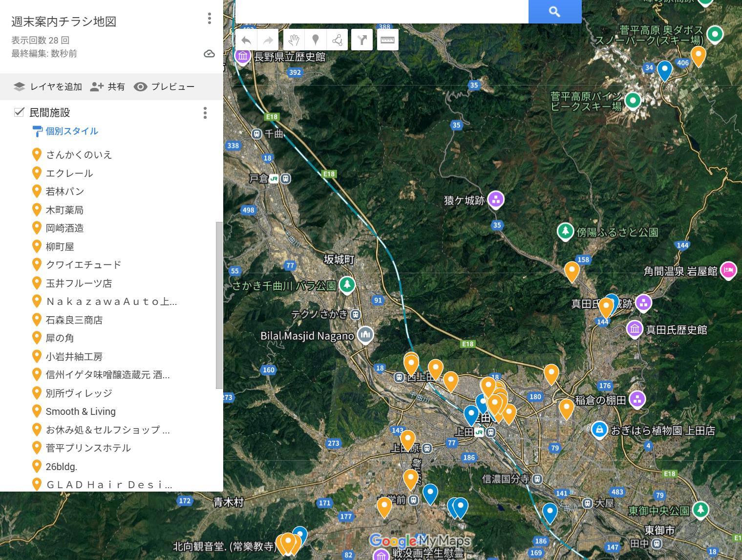Uncheck the 民間施設 layer checkbox
Image resolution: width=742 pixels, height=560 pixels.
point(19,112)
